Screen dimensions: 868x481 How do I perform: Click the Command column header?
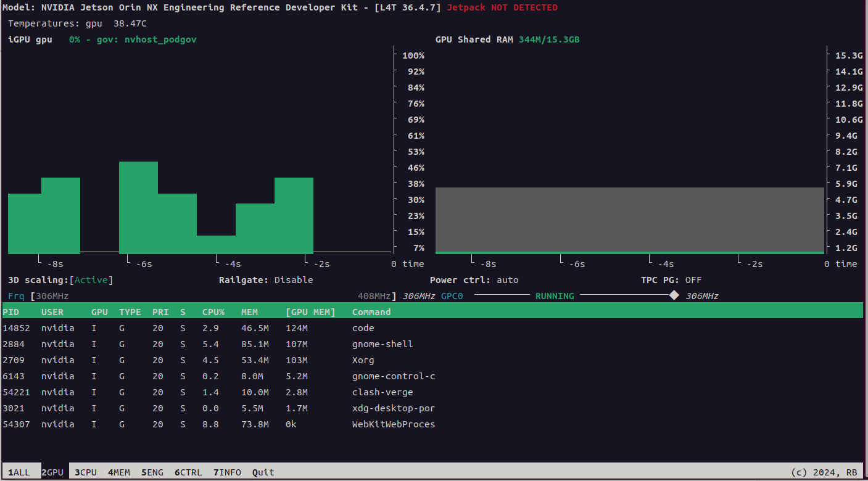(371, 312)
